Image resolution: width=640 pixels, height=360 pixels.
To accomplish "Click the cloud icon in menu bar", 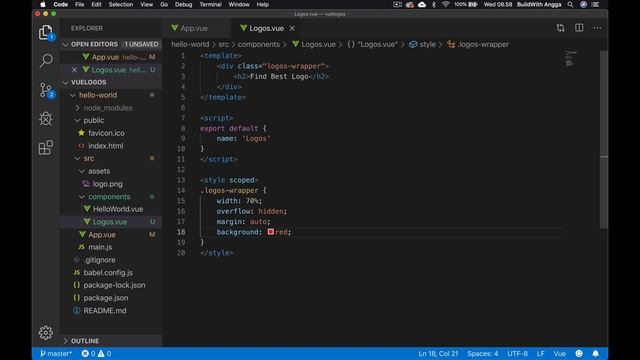I will pyautogui.click(x=422, y=4).
